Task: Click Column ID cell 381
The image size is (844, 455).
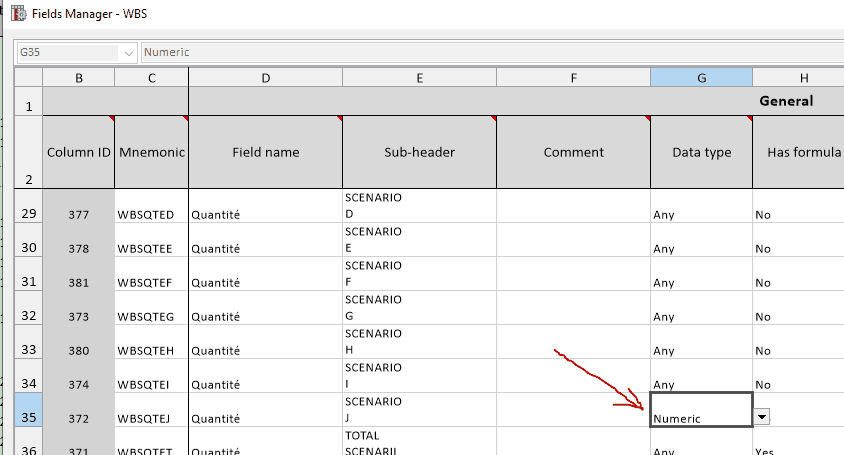Action: point(79,282)
